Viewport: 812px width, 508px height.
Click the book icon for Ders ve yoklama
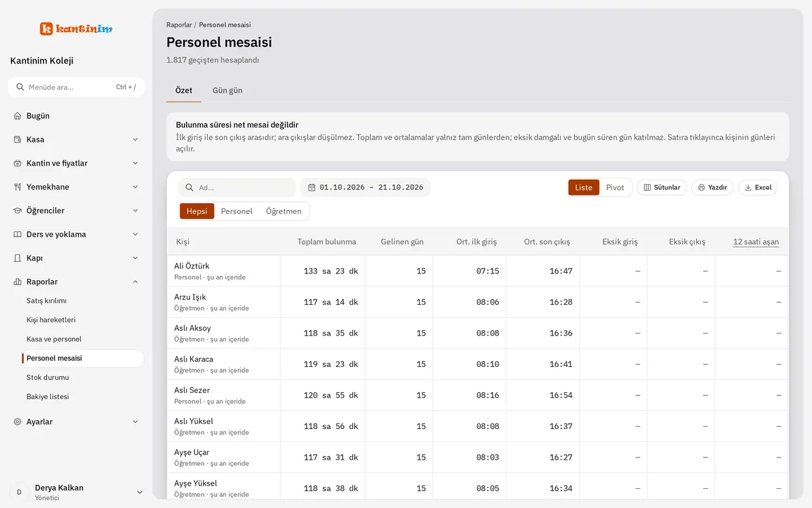18,235
